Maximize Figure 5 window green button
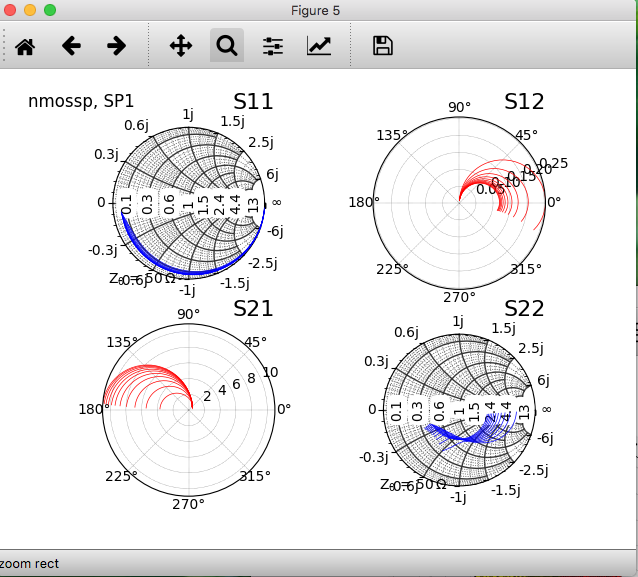 click(50, 10)
